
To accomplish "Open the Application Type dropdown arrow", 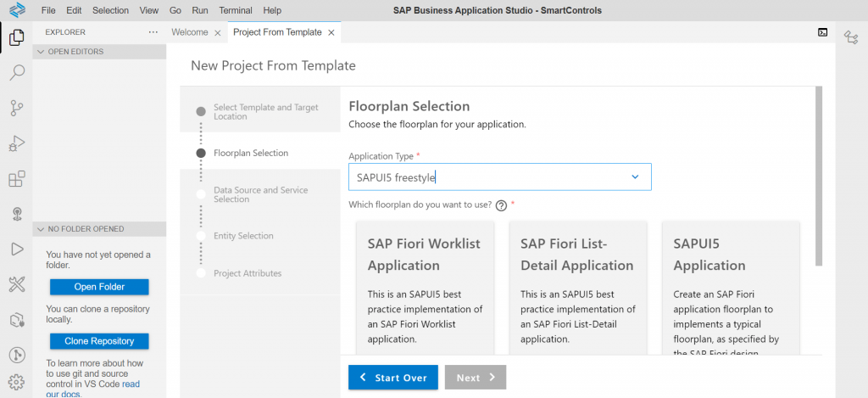I will tap(635, 177).
